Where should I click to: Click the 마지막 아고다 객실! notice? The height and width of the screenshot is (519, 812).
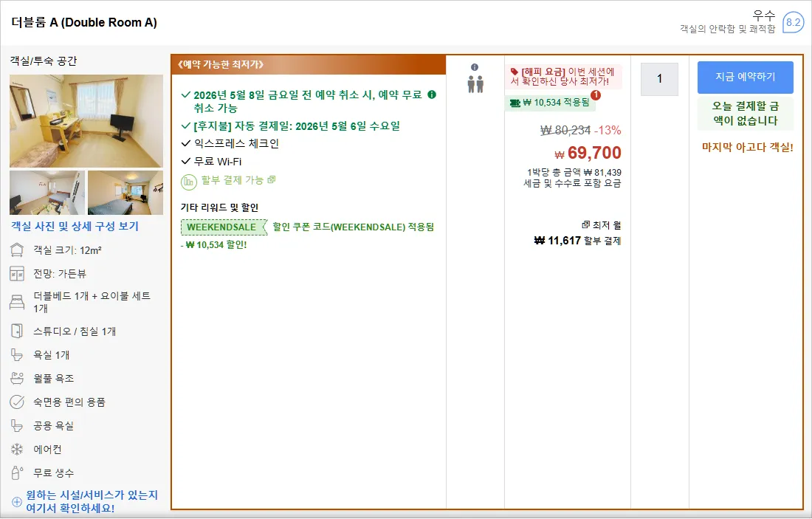click(x=747, y=147)
